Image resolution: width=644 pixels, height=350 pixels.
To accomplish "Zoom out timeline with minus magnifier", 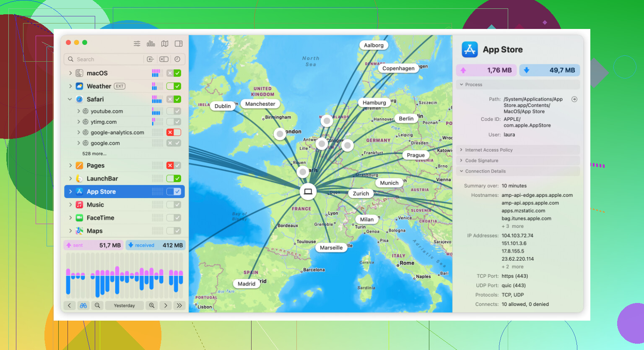I will 97,306.
